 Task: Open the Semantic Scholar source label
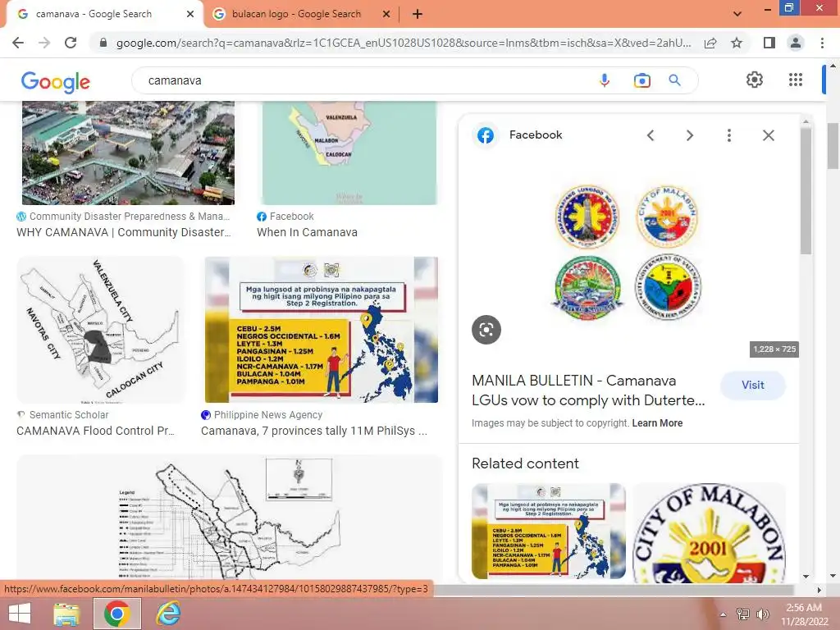[x=69, y=414]
